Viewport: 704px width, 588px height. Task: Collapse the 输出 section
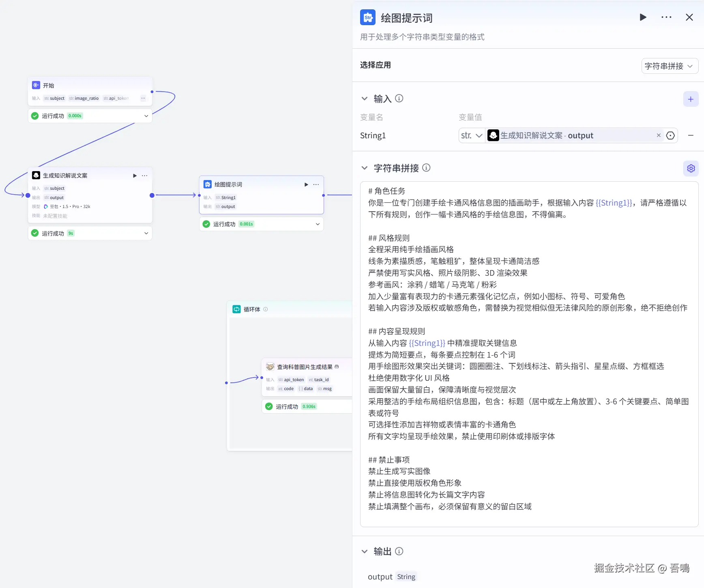365,552
